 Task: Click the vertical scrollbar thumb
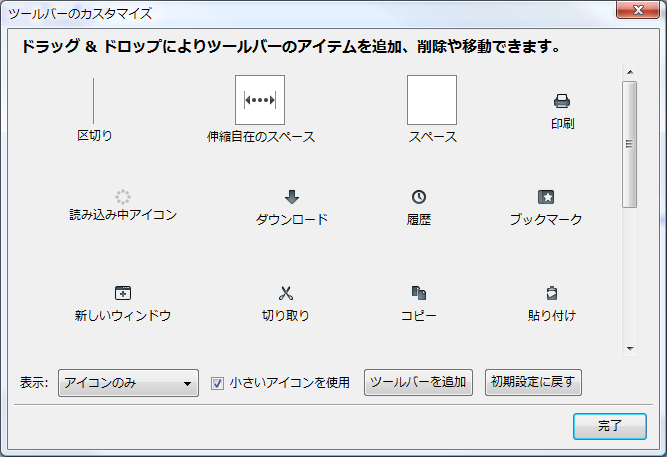[x=630, y=144]
